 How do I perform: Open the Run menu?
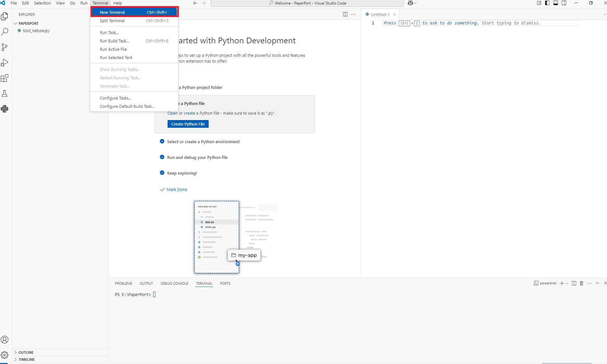coord(84,3)
